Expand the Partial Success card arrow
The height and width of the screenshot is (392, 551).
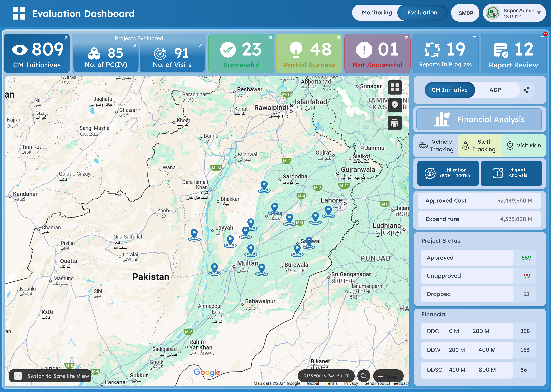[x=338, y=38]
